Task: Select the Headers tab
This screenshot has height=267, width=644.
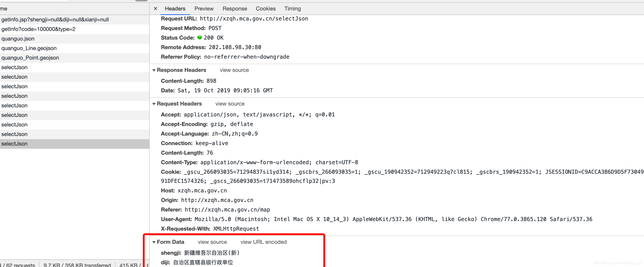Action: (175, 8)
